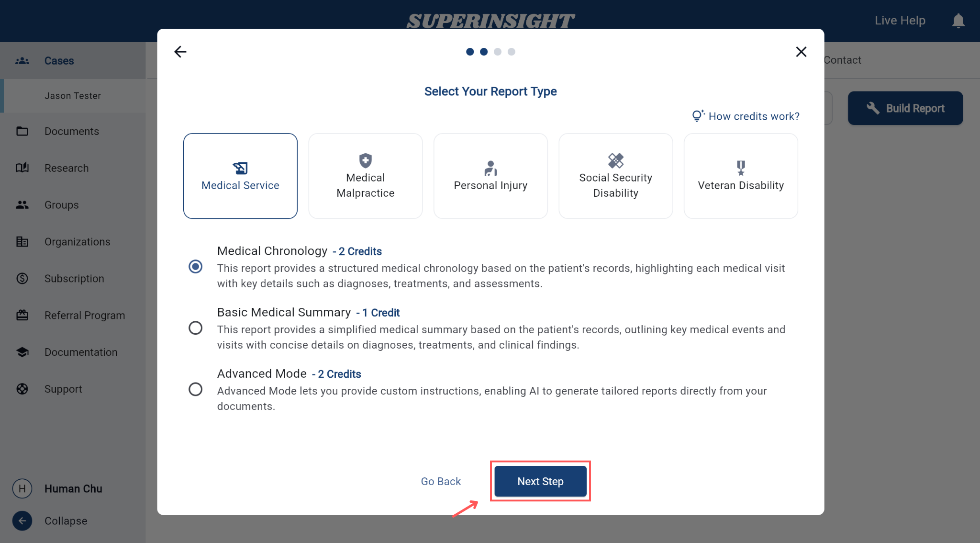This screenshot has height=543, width=980.
Task: Click Live Help in the header
Action: (x=900, y=21)
